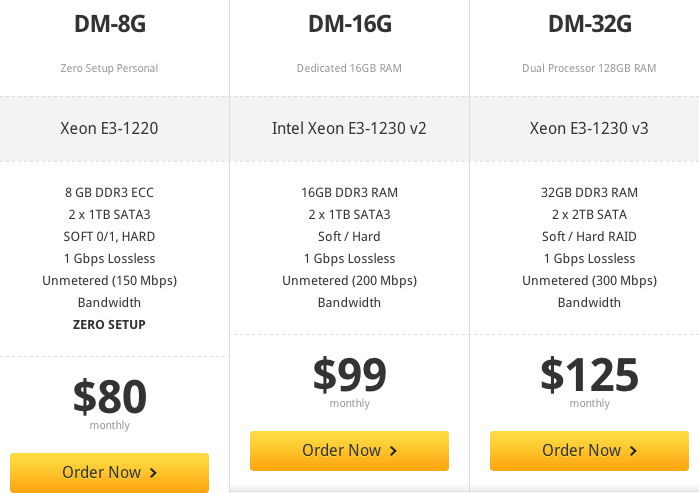This screenshot has height=493, width=699.
Task: Order the DM-32G server plan
Action: (589, 451)
